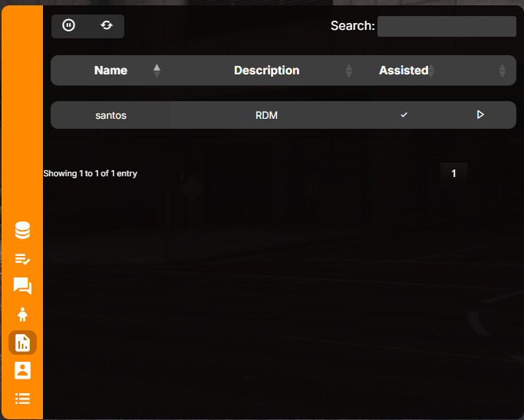
Task: Open the database stack sidebar icon
Action: coord(22,231)
